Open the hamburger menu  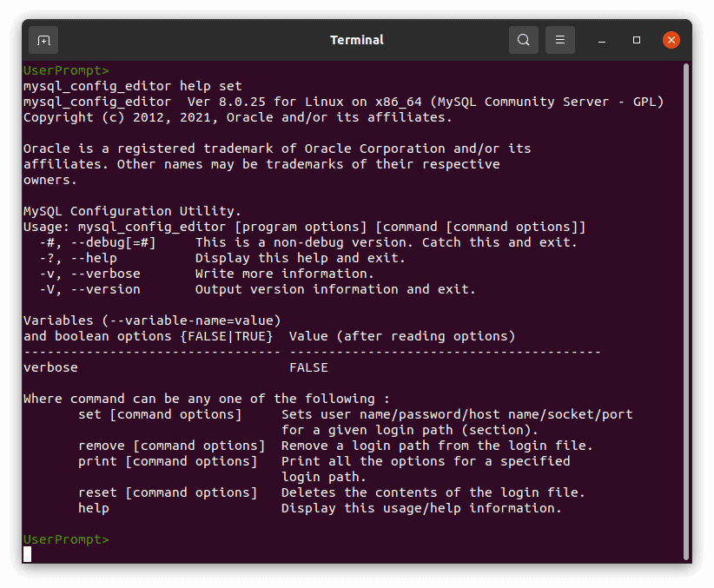point(560,40)
